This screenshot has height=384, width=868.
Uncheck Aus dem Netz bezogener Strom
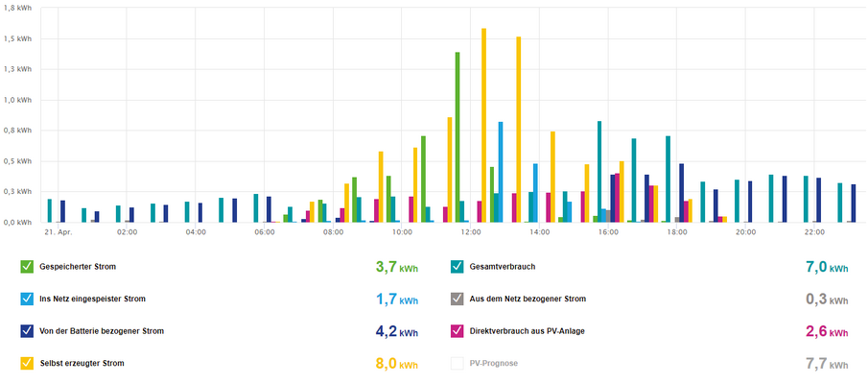coord(457,300)
